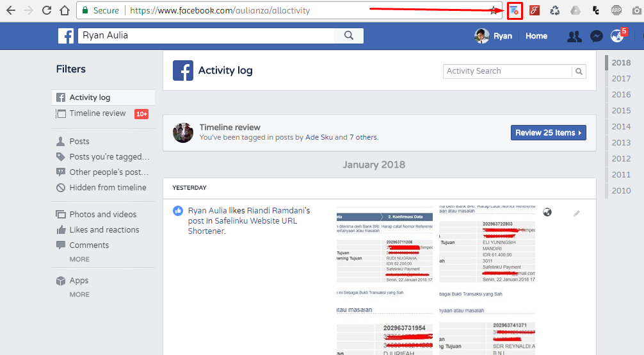Filter by Photos and videos
Image resolution: width=644 pixels, height=355 pixels.
click(x=96, y=214)
